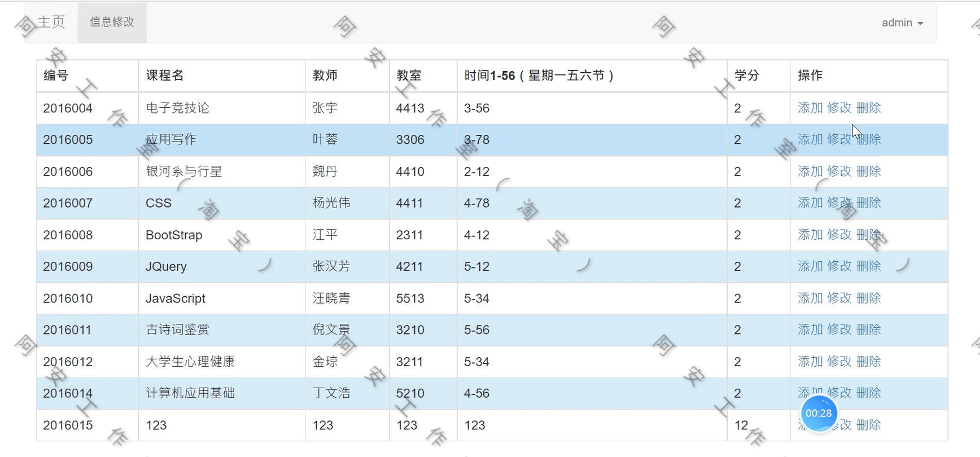
Task: Select the JQuery course name
Action: [166, 266]
